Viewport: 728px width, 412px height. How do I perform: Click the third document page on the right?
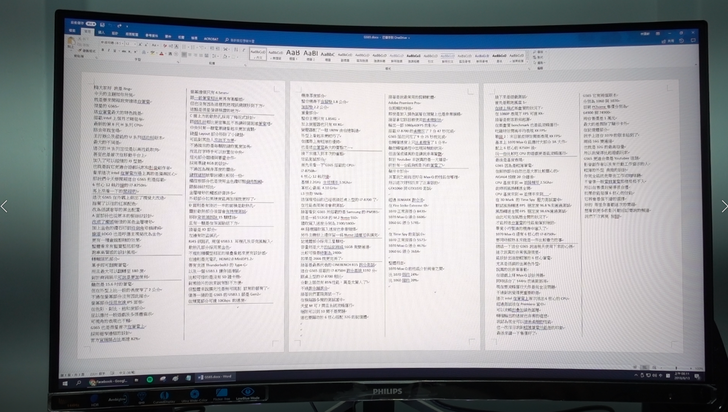coord(583,215)
